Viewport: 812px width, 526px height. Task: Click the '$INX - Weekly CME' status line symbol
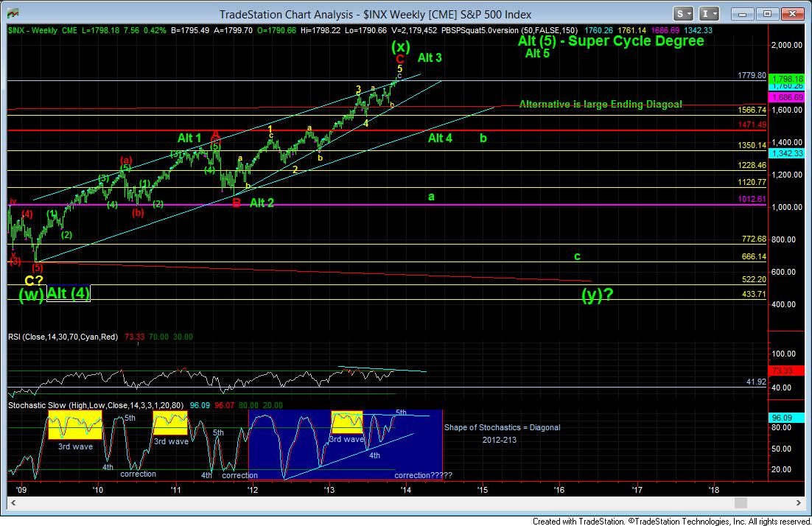point(43,30)
